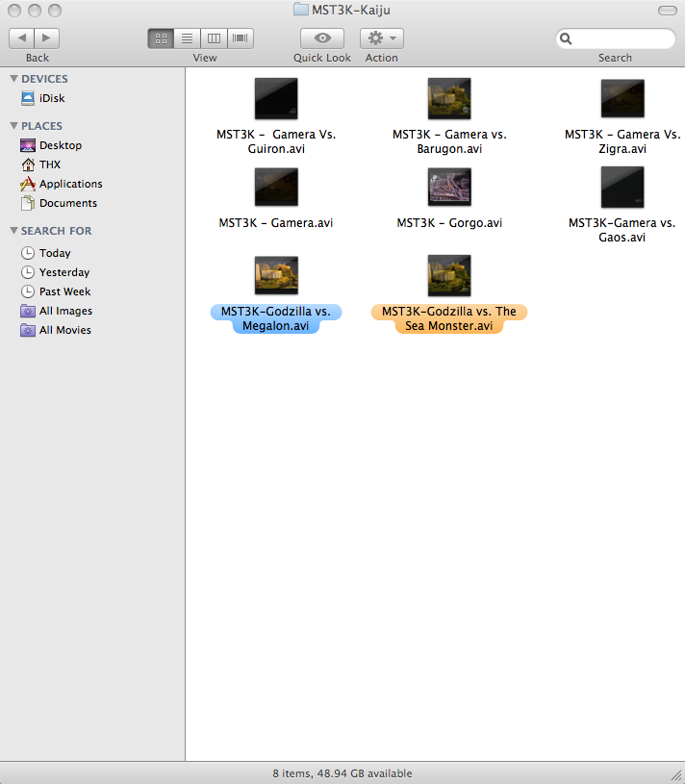Click the file name 'MST3K-Gamera vs. Gaos.avi'
This screenshot has width=685, height=784.
pos(622,230)
